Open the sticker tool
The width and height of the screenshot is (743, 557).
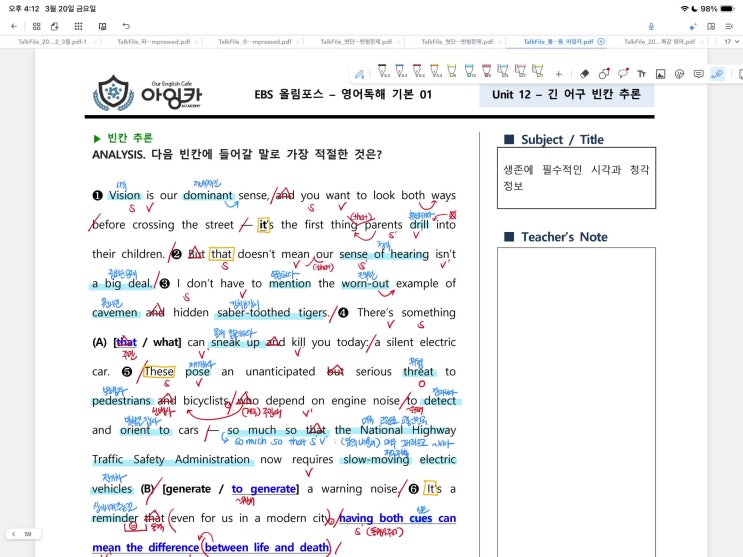(679, 74)
